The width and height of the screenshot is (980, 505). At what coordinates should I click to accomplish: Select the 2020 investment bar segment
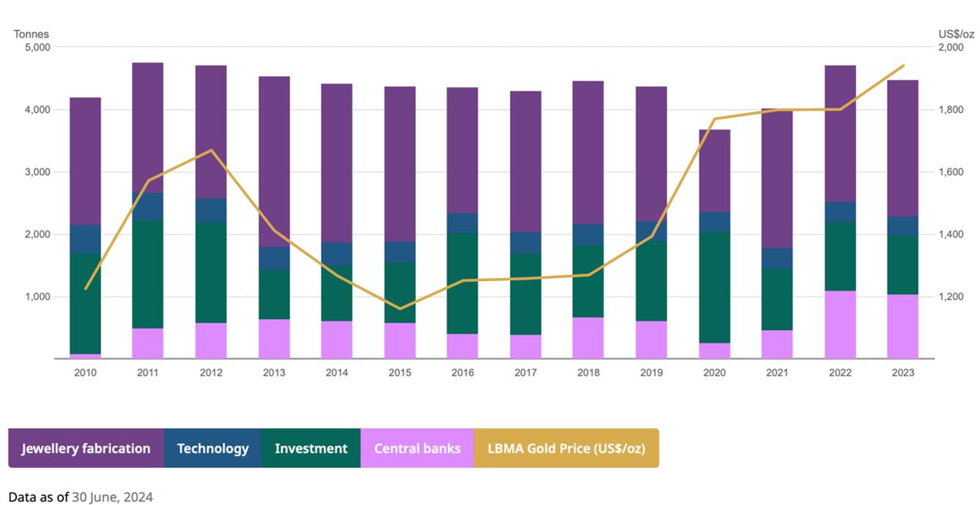tap(714, 287)
